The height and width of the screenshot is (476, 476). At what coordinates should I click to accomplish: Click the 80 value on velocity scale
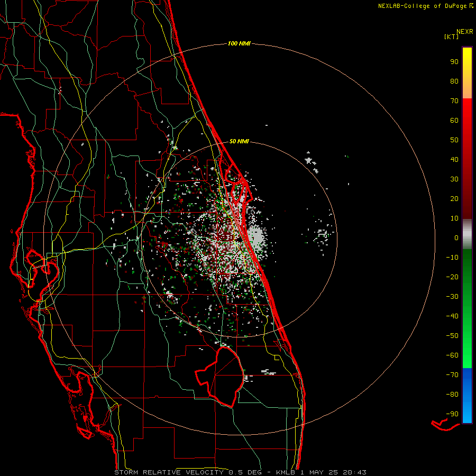pyautogui.click(x=454, y=81)
